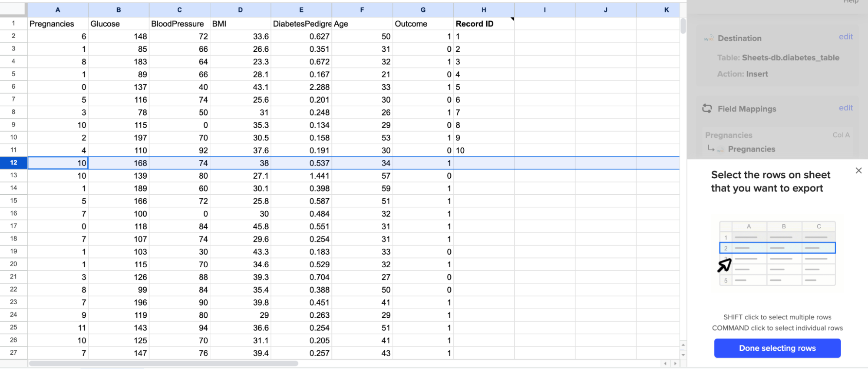Click Glucose cell with value 183
The height and width of the screenshot is (369, 868).
pos(119,62)
